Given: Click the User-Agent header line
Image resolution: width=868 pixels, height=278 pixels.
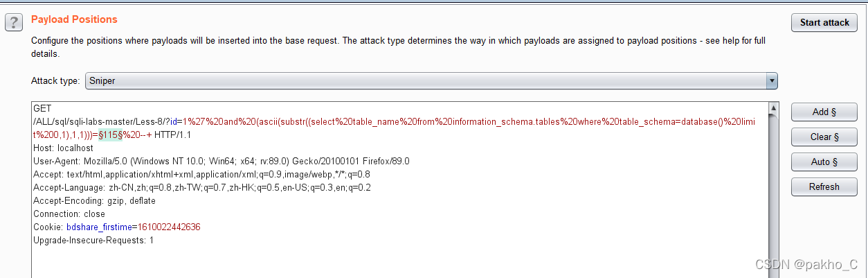Looking at the screenshot, I should [221, 161].
